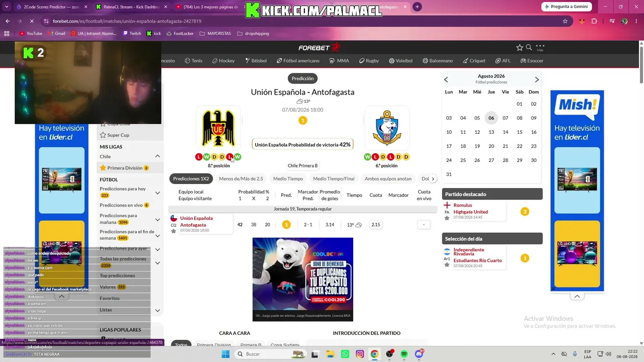
Task: Open Instagram from the taskbar
Action: pos(360,354)
